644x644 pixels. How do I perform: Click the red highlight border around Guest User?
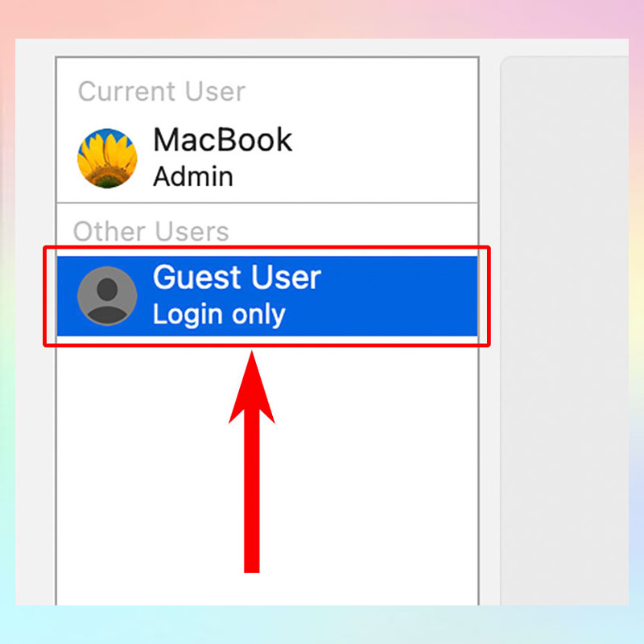coord(267,247)
